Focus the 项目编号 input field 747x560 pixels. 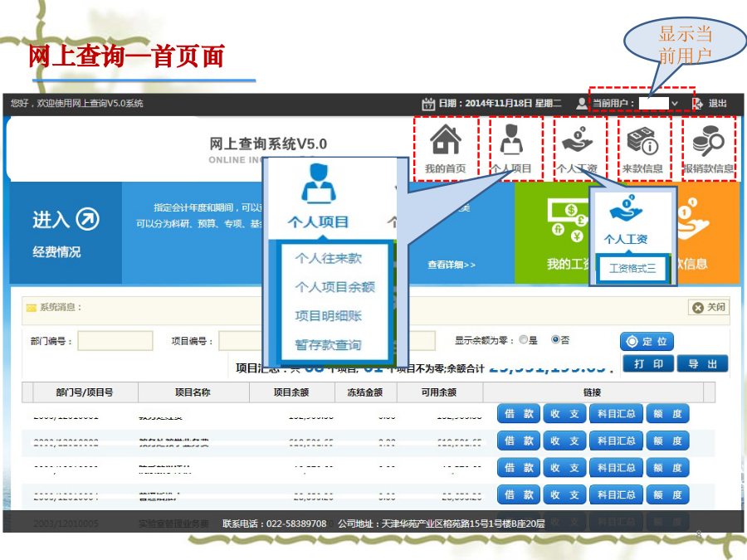[x=241, y=341]
